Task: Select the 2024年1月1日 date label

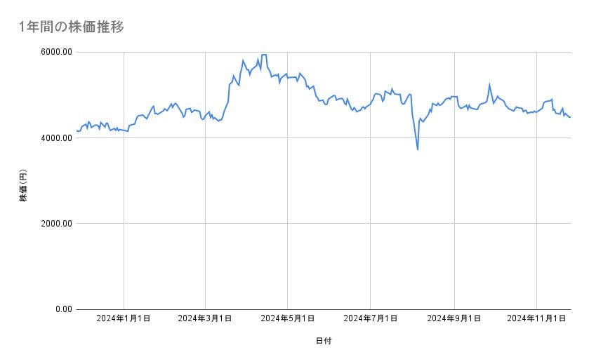Action: 124,318
